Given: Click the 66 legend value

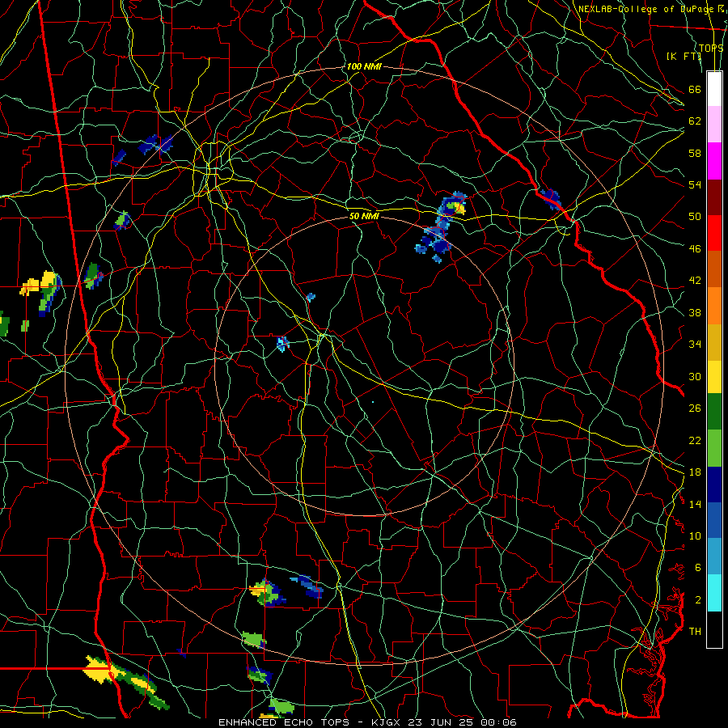Looking at the screenshot, I should pos(695,89).
